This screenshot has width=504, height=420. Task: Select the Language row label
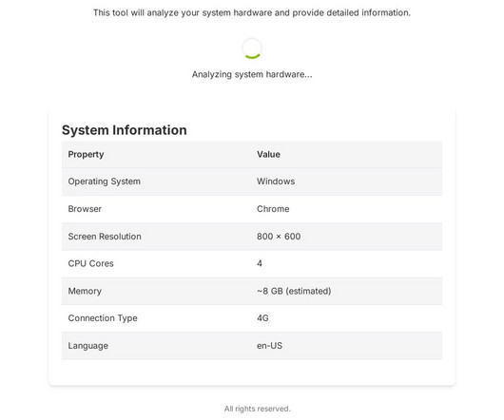point(87,346)
